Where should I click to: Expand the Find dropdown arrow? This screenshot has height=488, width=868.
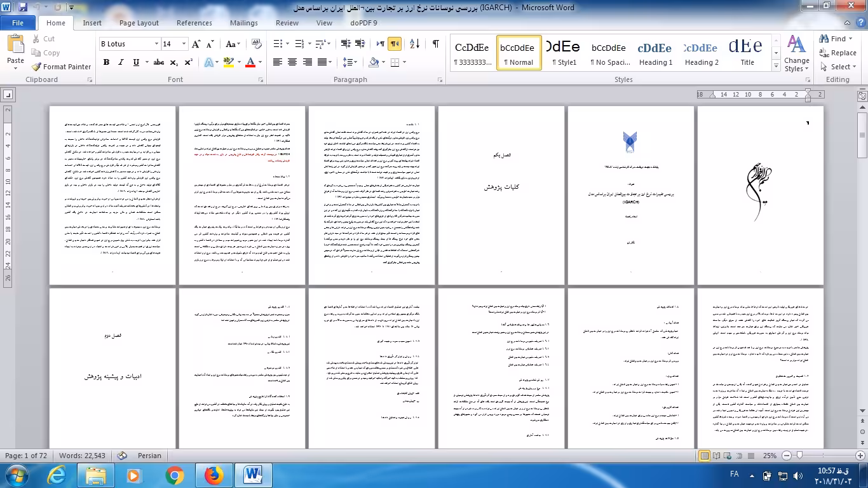pos(851,39)
